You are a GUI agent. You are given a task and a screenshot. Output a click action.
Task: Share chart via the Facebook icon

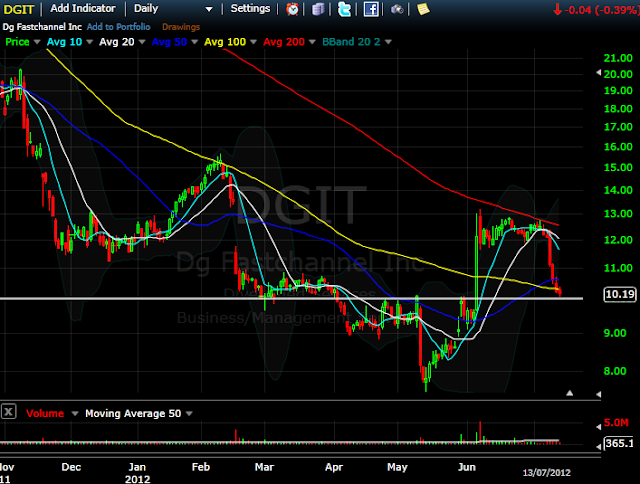pyautogui.click(x=371, y=9)
